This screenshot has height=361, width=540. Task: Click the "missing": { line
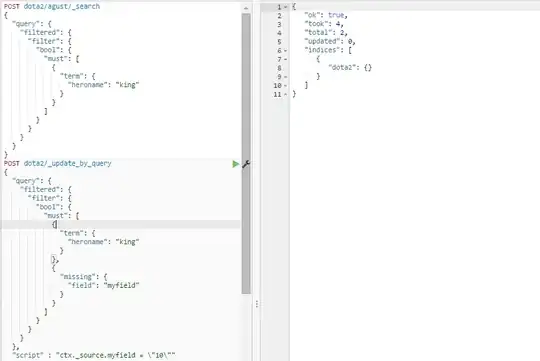tap(84, 277)
